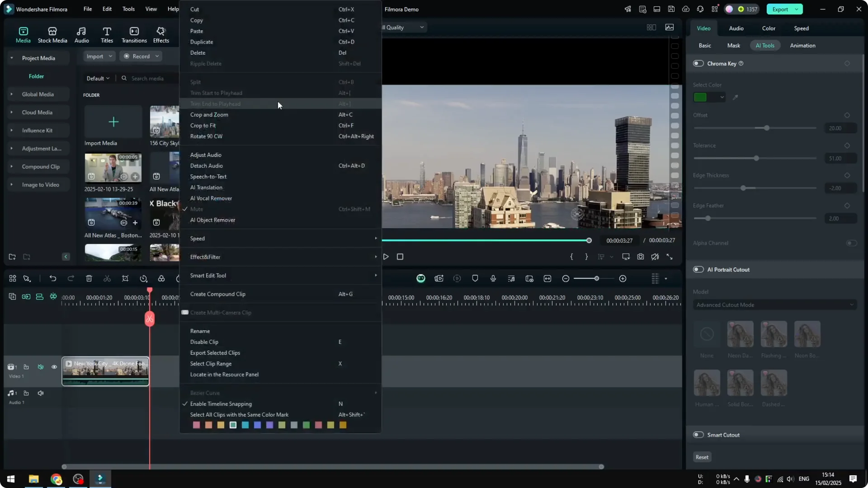This screenshot has width=868, height=488.
Task: Choose Crop and Zoom from the context menu
Action: (x=209, y=114)
